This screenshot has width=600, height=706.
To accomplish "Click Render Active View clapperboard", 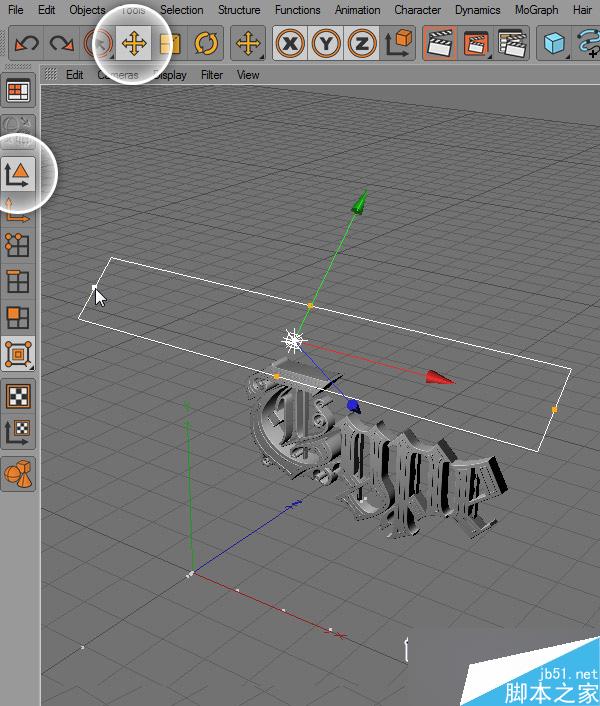I will tap(440, 43).
